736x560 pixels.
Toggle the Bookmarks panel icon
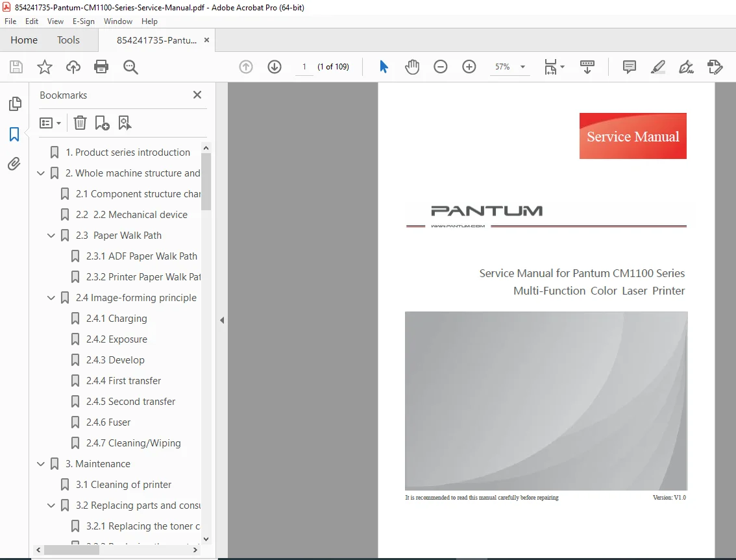[x=14, y=134]
